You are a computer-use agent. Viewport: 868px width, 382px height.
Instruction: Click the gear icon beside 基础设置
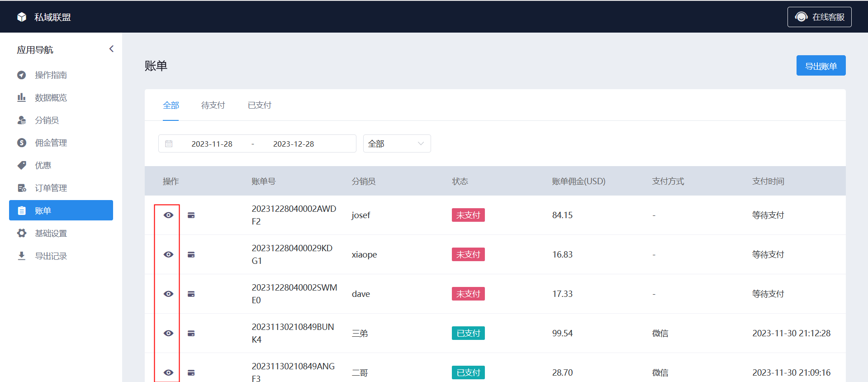22,233
